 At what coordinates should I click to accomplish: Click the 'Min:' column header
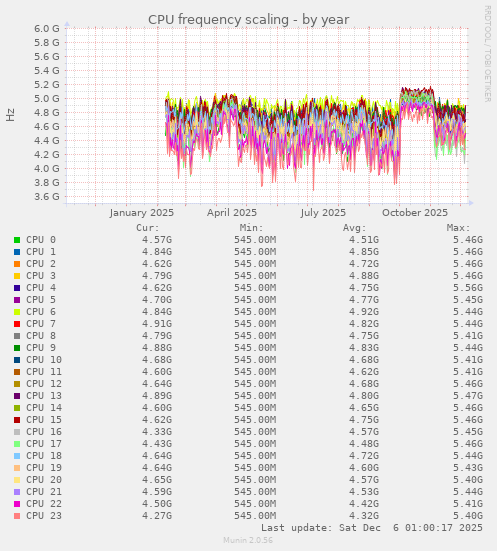tap(251, 228)
